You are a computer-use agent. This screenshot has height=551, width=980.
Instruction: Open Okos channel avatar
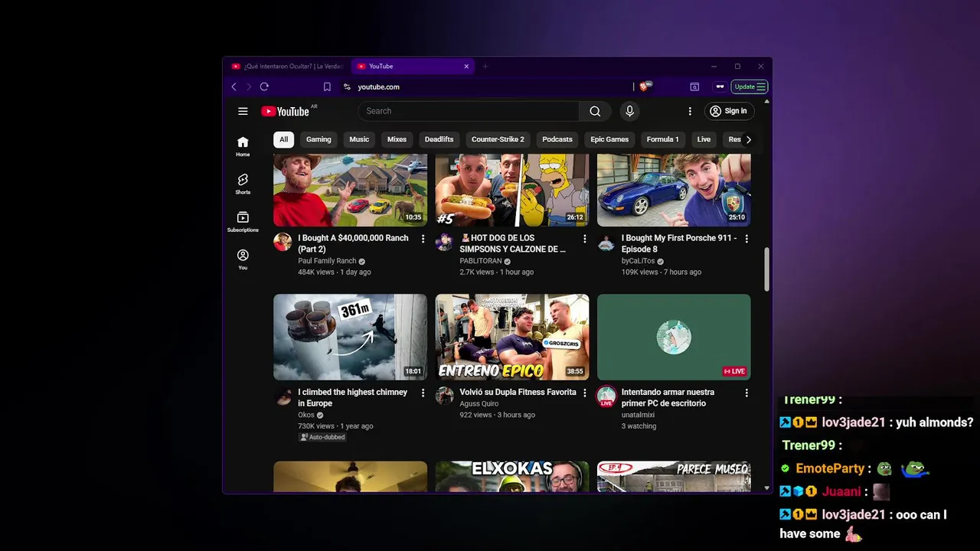click(x=283, y=396)
